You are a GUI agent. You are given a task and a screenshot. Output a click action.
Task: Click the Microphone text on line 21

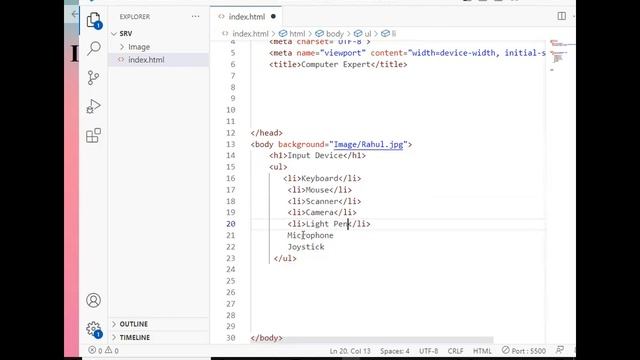pos(310,236)
